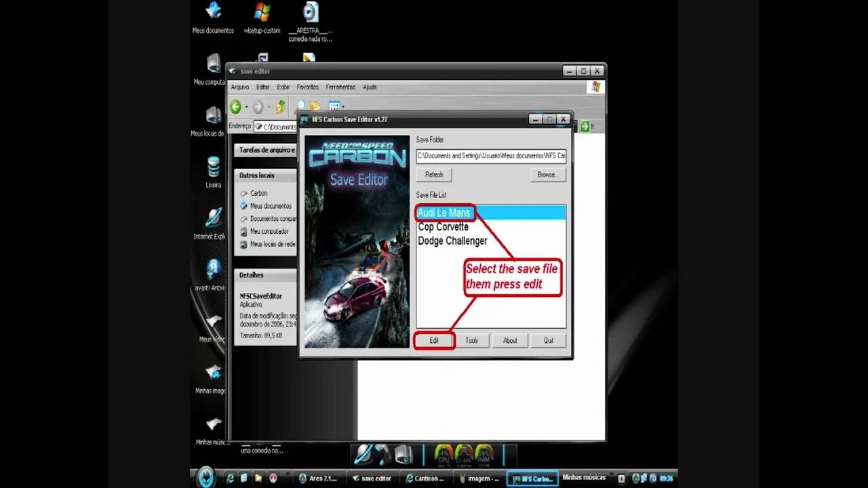The height and width of the screenshot is (488, 868).
Task: Click the system tray clock
Action: (667, 479)
